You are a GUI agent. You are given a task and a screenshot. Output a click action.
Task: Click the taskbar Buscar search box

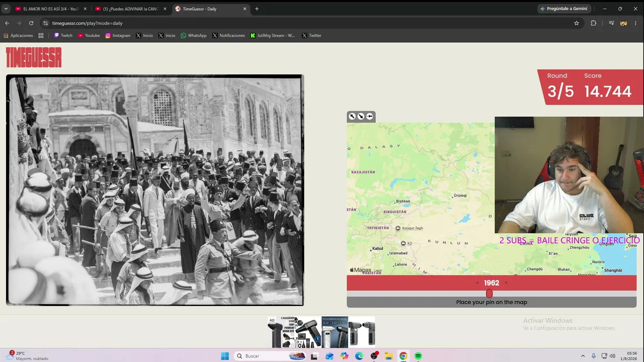coord(271,356)
